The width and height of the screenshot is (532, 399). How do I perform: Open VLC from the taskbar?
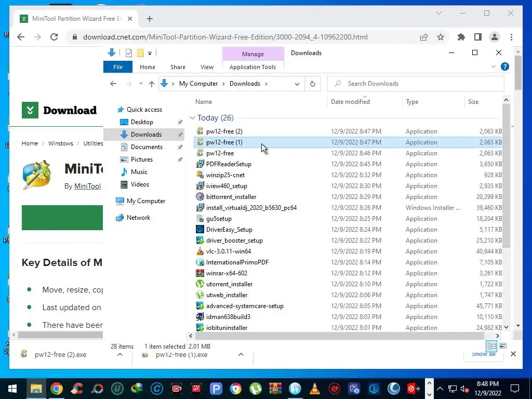tap(315, 389)
